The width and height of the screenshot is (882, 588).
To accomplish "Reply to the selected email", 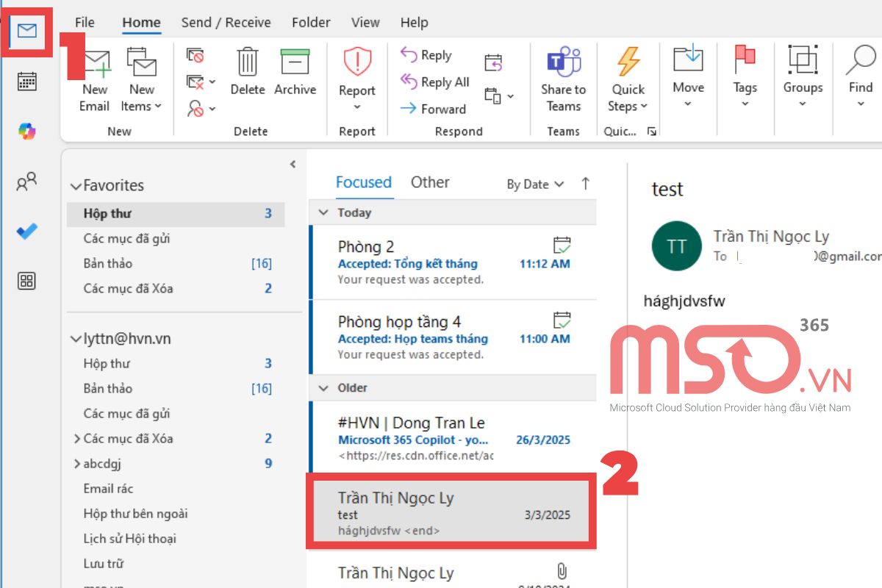I will [426, 55].
